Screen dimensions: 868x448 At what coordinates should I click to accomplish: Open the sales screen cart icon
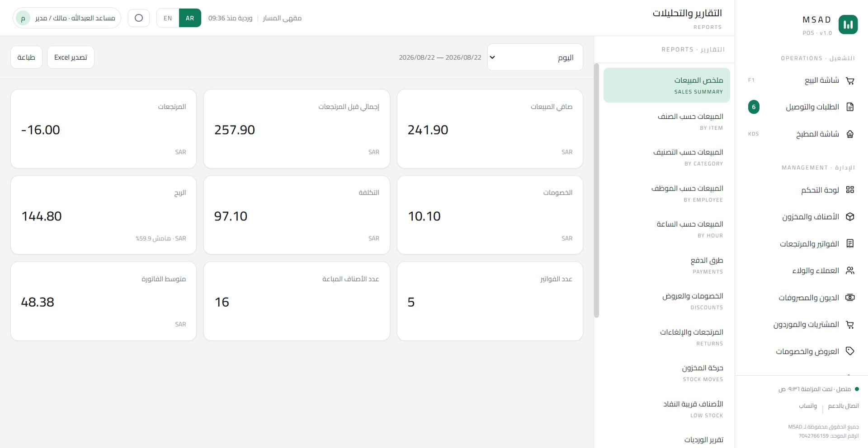[x=850, y=80]
